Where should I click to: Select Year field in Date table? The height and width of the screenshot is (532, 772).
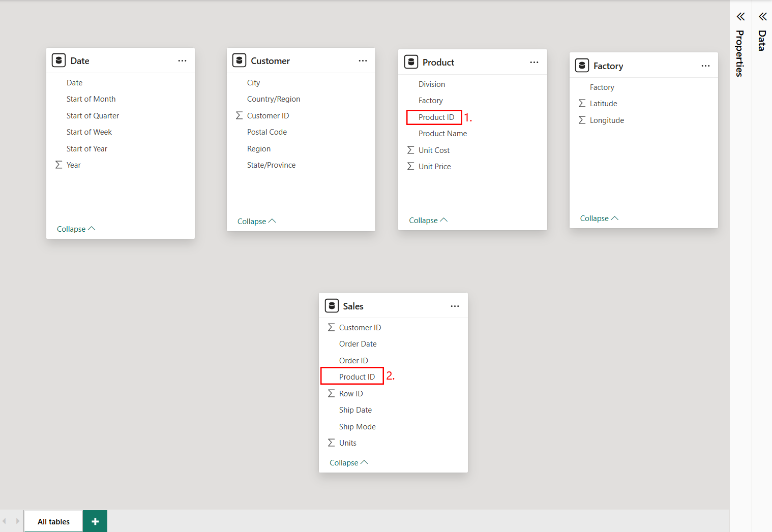point(74,165)
